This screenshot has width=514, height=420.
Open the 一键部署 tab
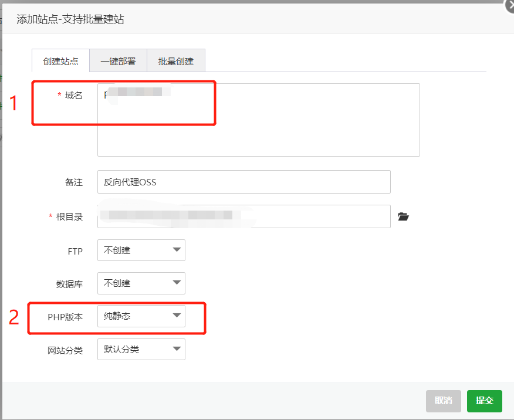(118, 61)
